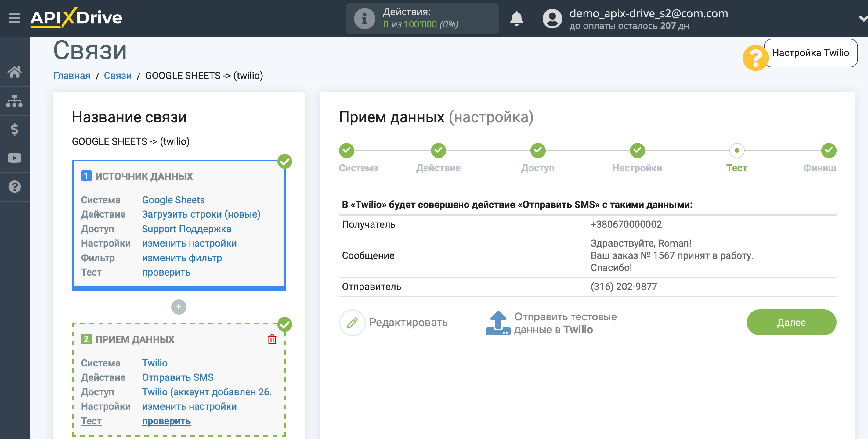Go to Связи breadcrumb
Image resolution: width=868 pixels, height=439 pixels.
tap(118, 75)
